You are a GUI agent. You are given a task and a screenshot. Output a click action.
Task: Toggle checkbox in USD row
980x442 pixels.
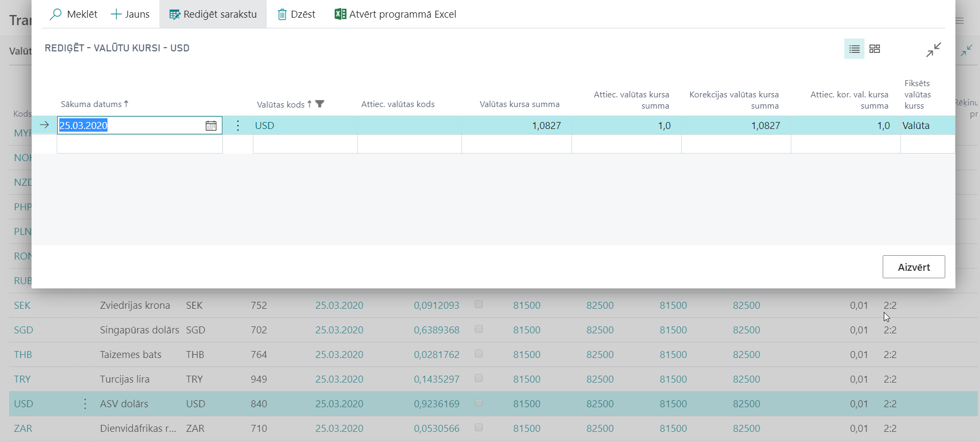479,403
